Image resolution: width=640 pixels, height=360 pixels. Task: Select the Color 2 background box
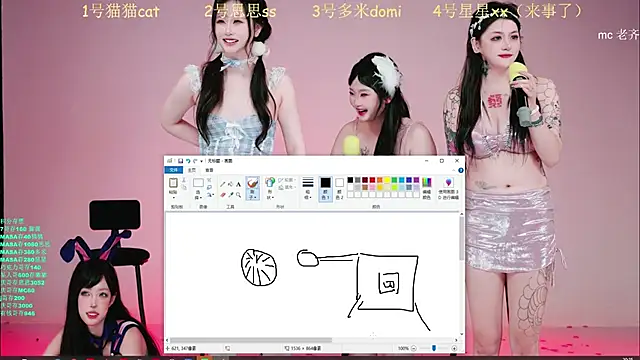click(x=339, y=189)
